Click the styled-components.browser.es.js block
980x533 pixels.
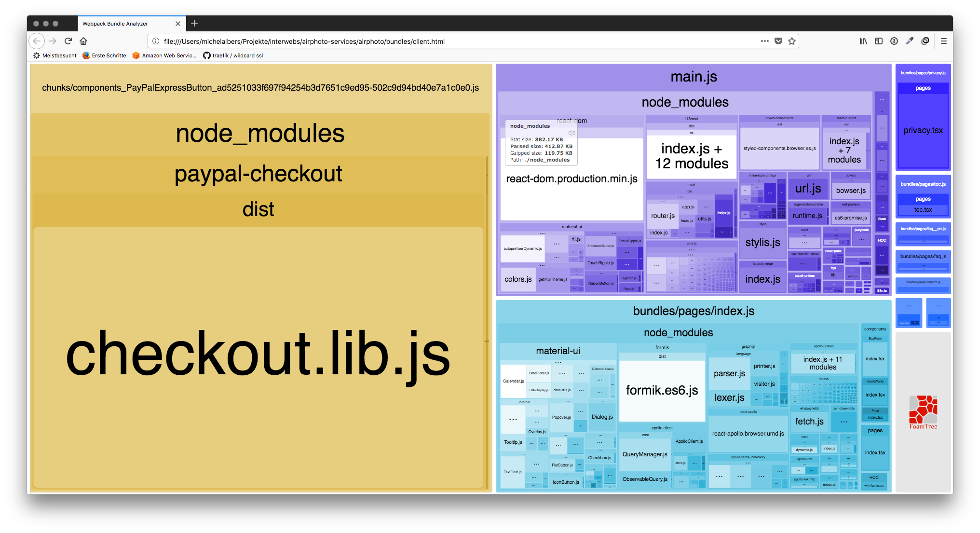pyautogui.click(x=779, y=149)
